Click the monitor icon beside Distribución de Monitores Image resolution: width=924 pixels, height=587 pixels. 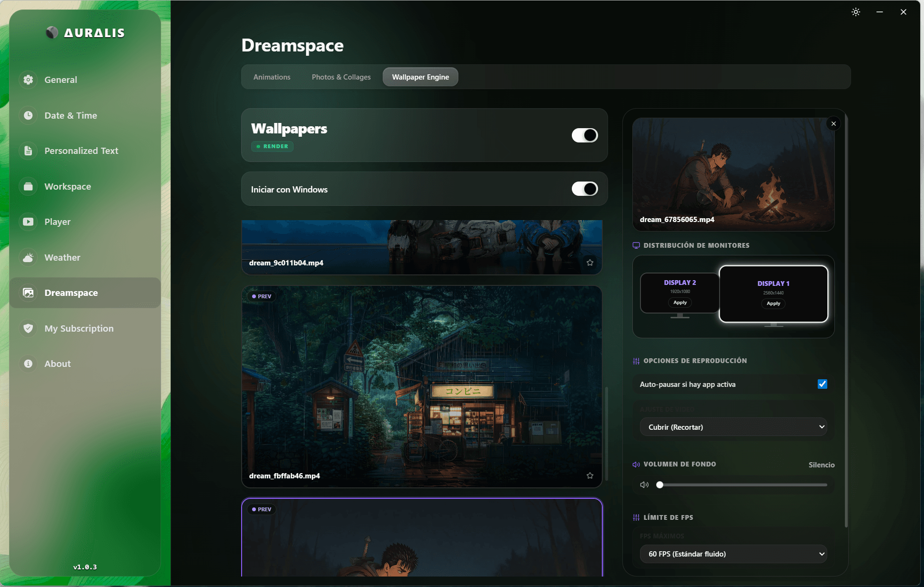click(x=636, y=245)
